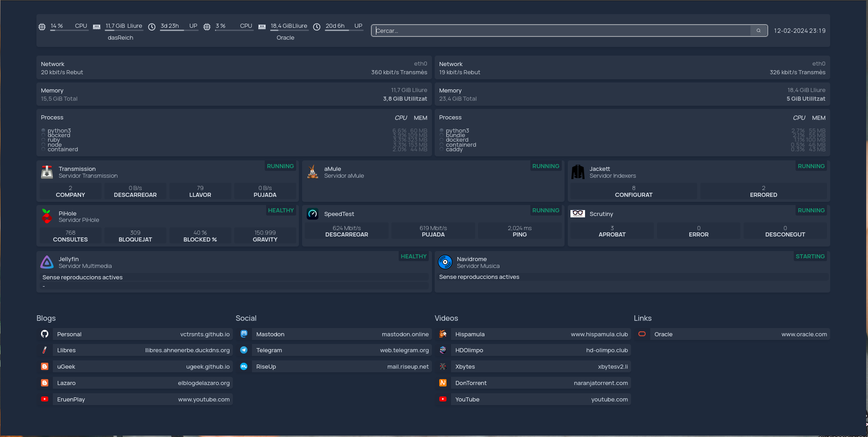This screenshot has height=437, width=868.
Task: Click dasReich CPU chip icon
Action: tap(42, 27)
